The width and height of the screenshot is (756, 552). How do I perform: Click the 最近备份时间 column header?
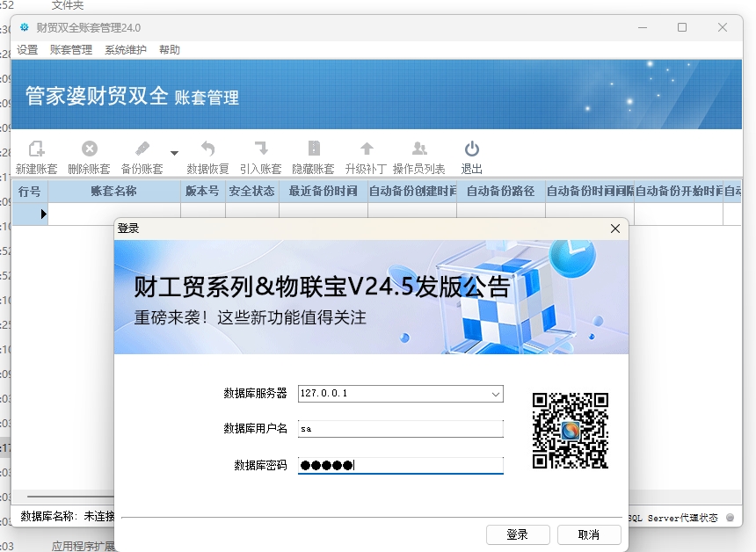(x=323, y=192)
